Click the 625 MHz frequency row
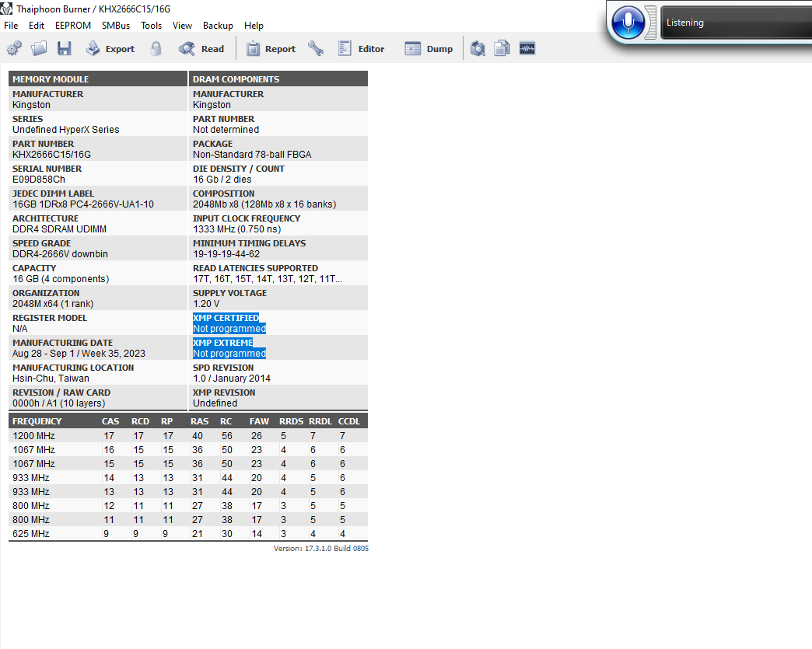The width and height of the screenshot is (812, 649). pos(188,534)
